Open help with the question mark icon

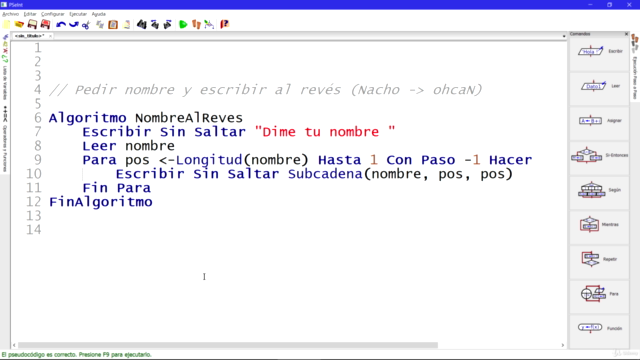pyautogui.click(x=224, y=24)
